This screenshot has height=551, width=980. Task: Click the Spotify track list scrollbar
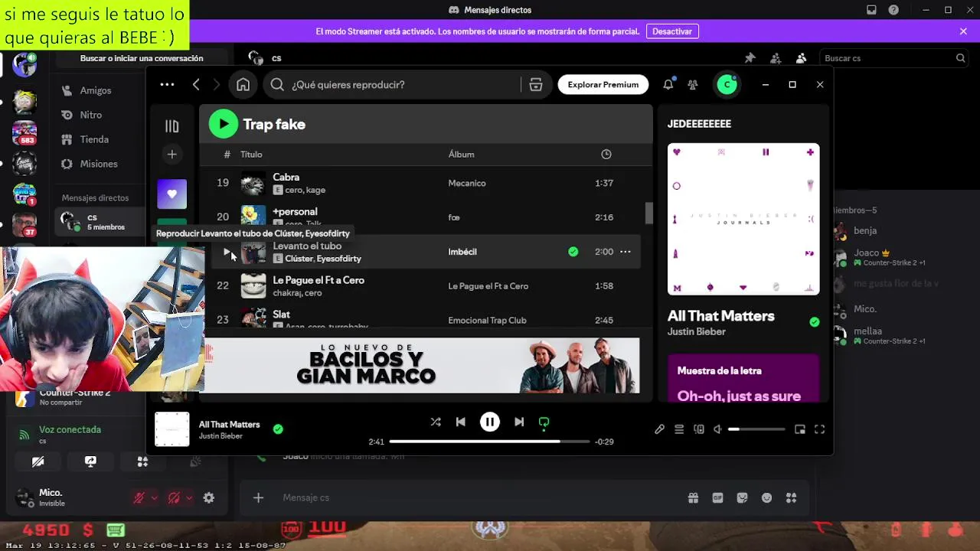[x=649, y=214]
